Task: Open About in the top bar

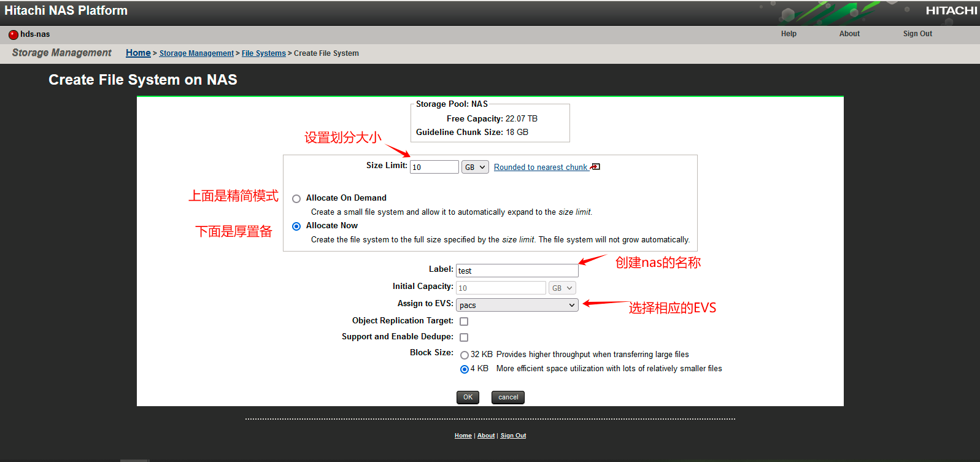Action: pos(849,34)
